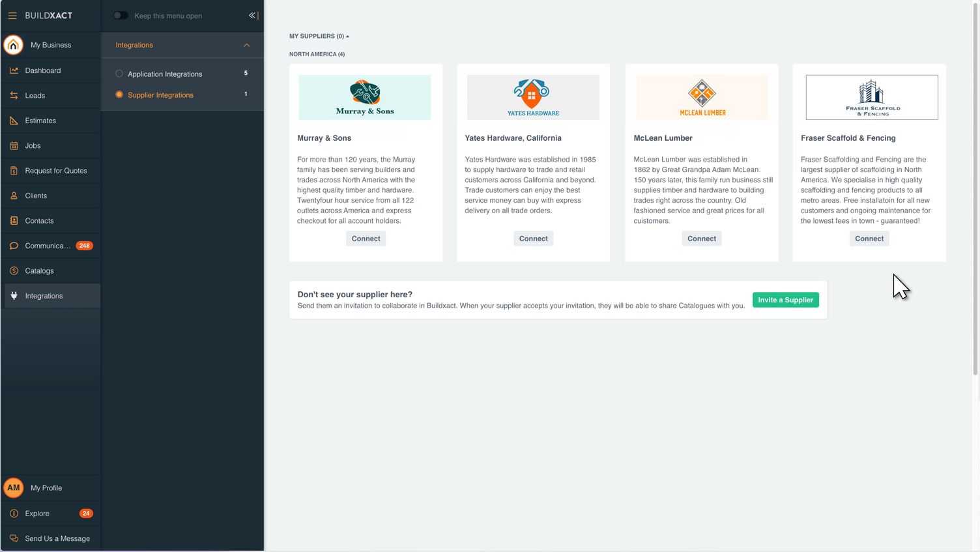The image size is (980, 552).
Task: Click the North America (4) heading
Action: click(317, 54)
